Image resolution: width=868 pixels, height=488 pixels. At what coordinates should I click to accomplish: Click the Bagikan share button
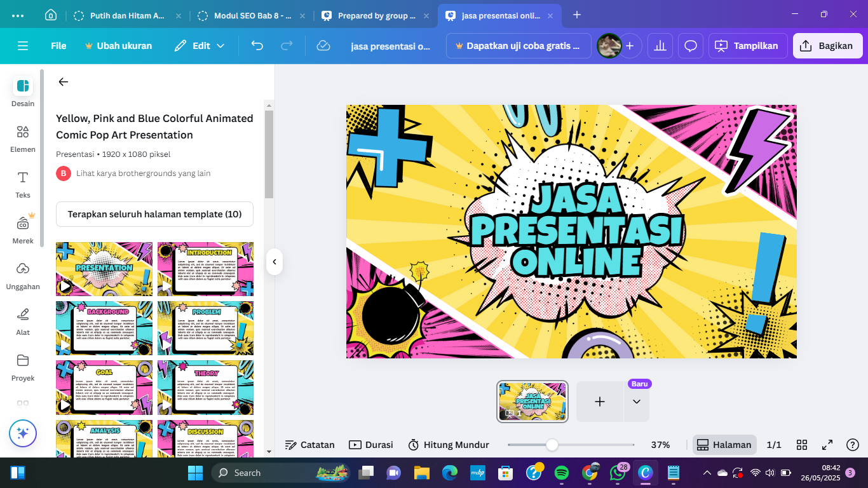[x=827, y=46]
